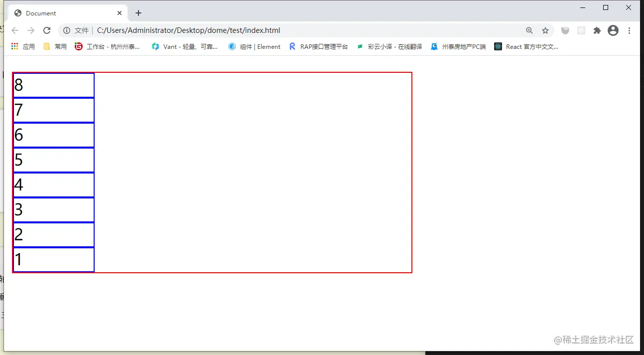Reload the page with refresh icon
Image resolution: width=644 pixels, height=355 pixels.
pyautogui.click(x=47, y=30)
